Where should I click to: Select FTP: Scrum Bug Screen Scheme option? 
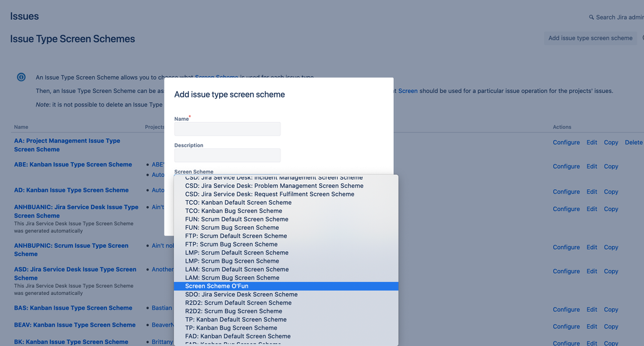(286, 245)
